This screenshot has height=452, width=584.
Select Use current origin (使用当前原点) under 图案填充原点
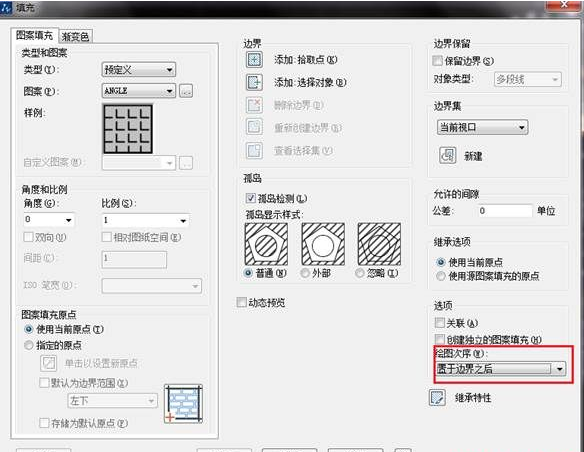point(29,329)
